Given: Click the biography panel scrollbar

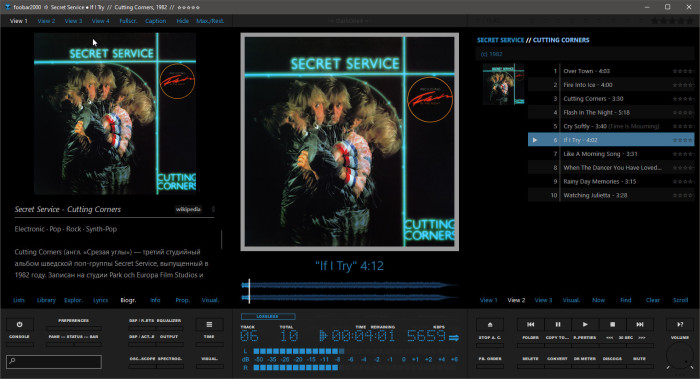Looking at the screenshot, I should click(221, 240).
